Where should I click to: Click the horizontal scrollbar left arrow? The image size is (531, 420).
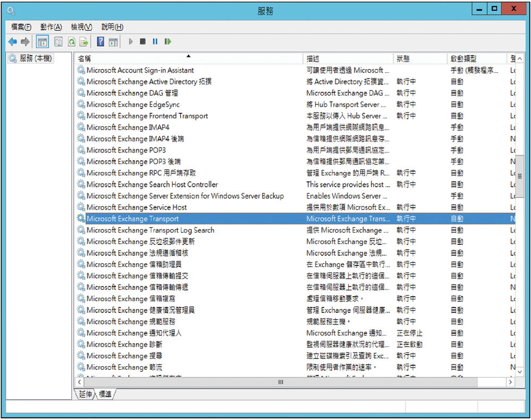coord(79,382)
